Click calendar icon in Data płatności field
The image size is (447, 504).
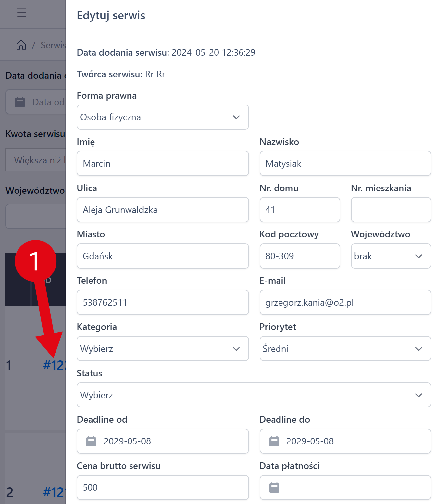coord(274,487)
